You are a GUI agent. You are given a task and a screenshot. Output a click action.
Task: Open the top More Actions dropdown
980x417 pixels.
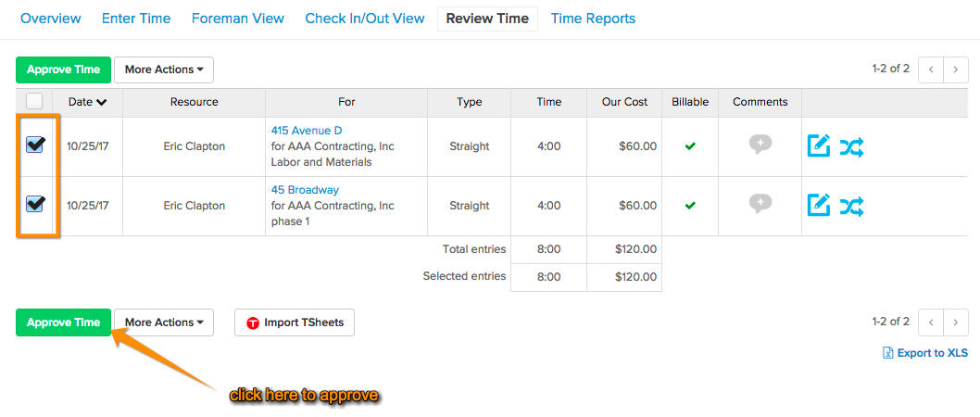(164, 69)
